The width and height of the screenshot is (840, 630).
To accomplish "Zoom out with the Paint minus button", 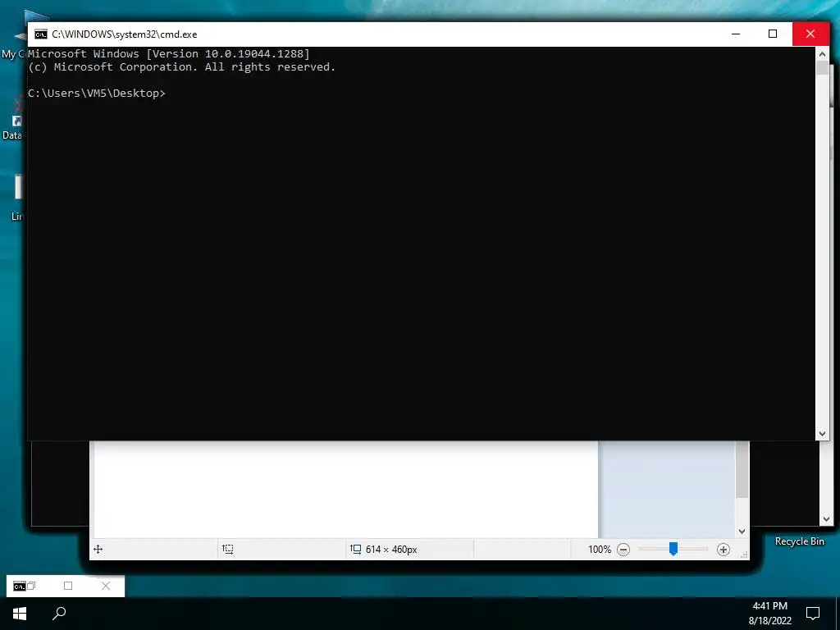I will (623, 549).
